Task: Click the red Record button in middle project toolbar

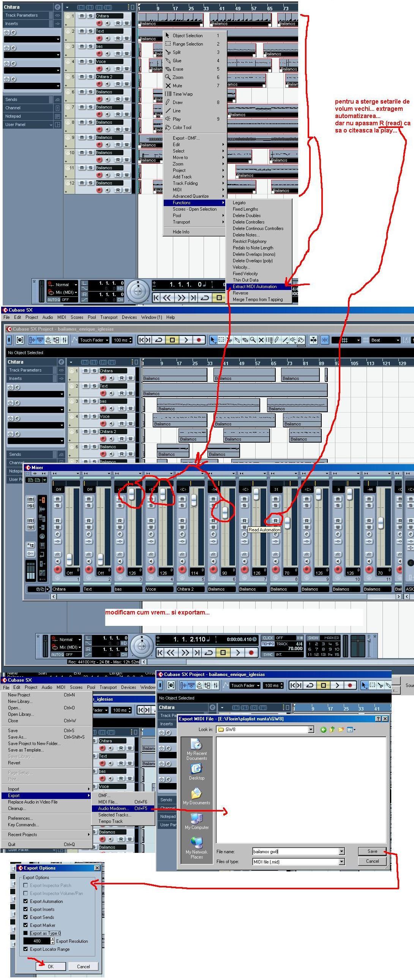Action: pyautogui.click(x=198, y=340)
